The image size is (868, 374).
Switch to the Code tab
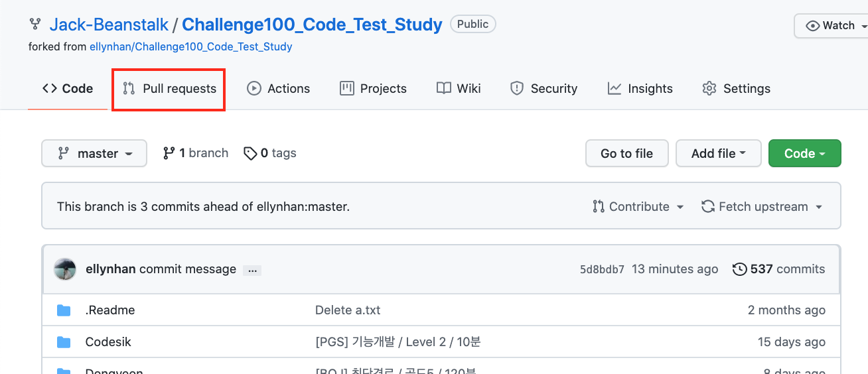point(67,89)
